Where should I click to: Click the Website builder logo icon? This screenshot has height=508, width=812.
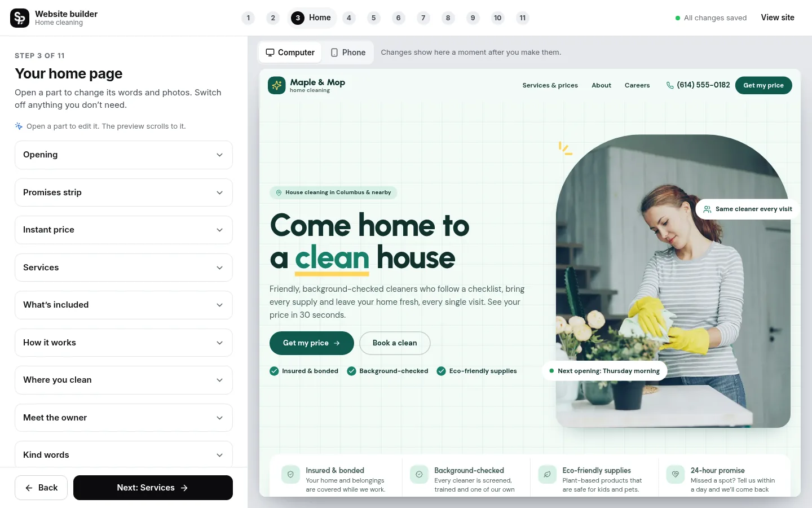[x=20, y=18]
